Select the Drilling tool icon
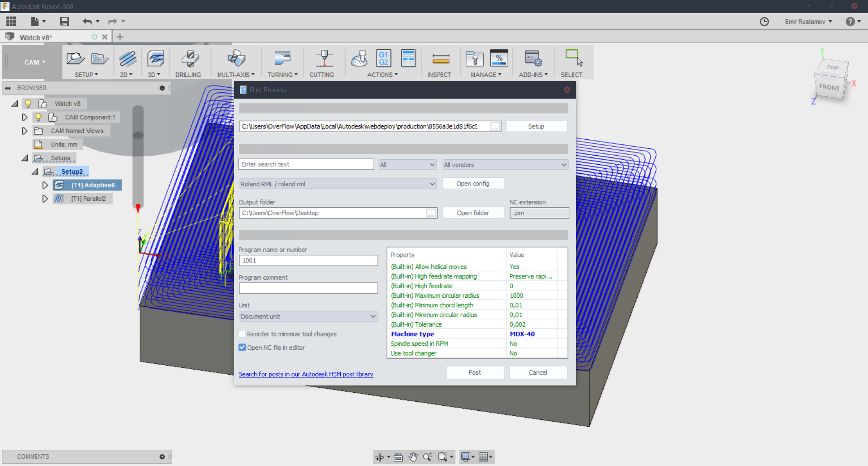Screen dimensions: 868x466 [x=190, y=59]
